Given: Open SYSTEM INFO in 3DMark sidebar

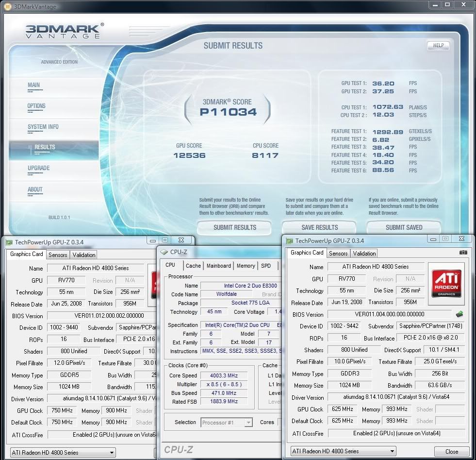Looking at the screenshot, I should click(x=43, y=127).
